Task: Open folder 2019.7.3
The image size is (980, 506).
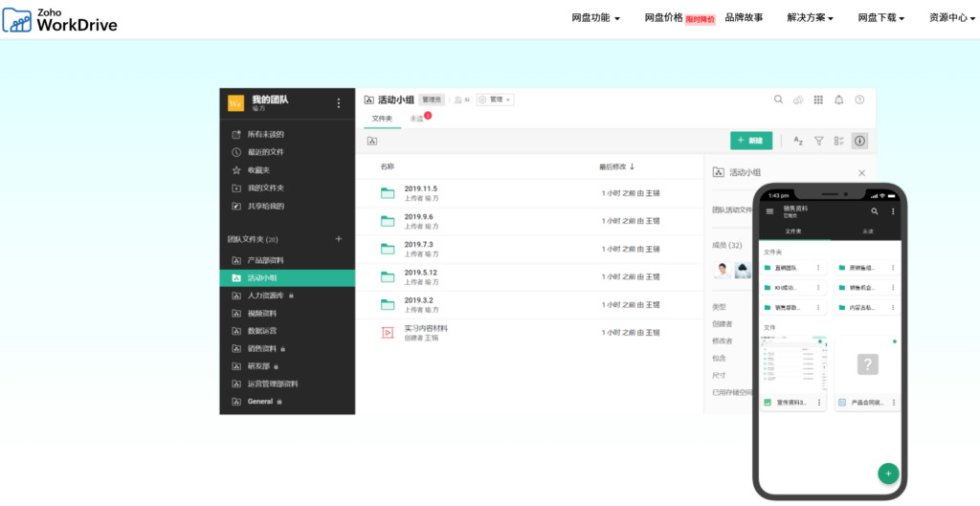Action: [x=418, y=245]
